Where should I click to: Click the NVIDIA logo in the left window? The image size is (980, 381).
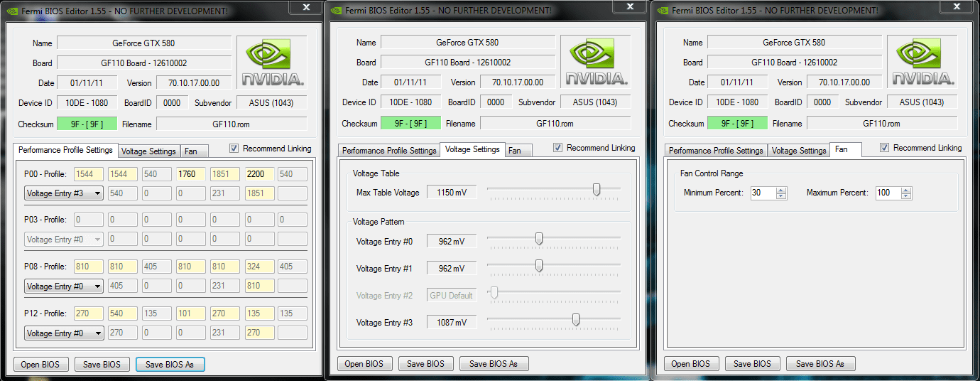(272, 63)
